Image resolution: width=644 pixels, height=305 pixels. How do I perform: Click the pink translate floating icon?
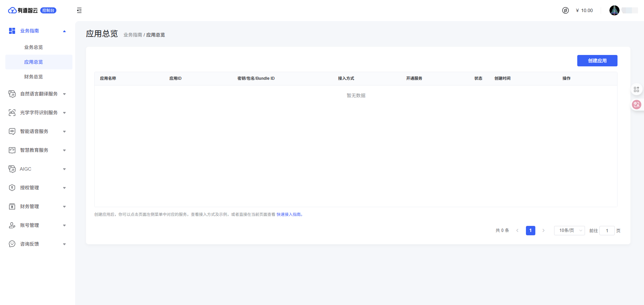(x=636, y=105)
